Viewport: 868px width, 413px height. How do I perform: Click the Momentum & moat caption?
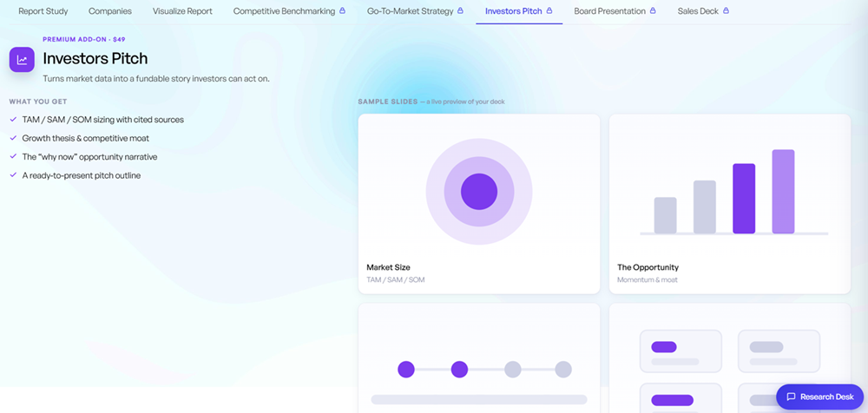(648, 280)
